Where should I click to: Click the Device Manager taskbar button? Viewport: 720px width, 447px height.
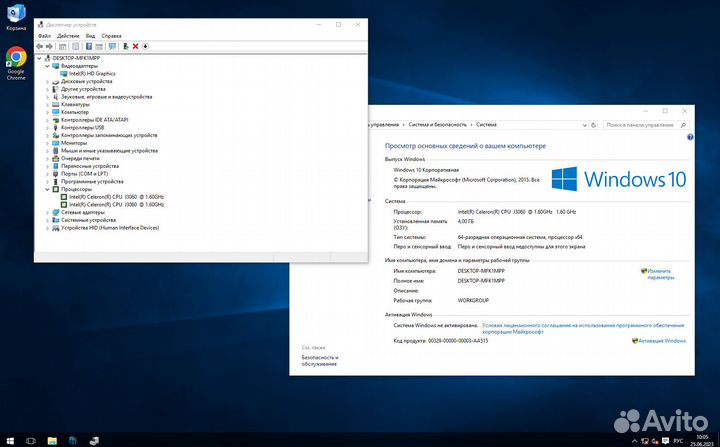click(x=94, y=441)
